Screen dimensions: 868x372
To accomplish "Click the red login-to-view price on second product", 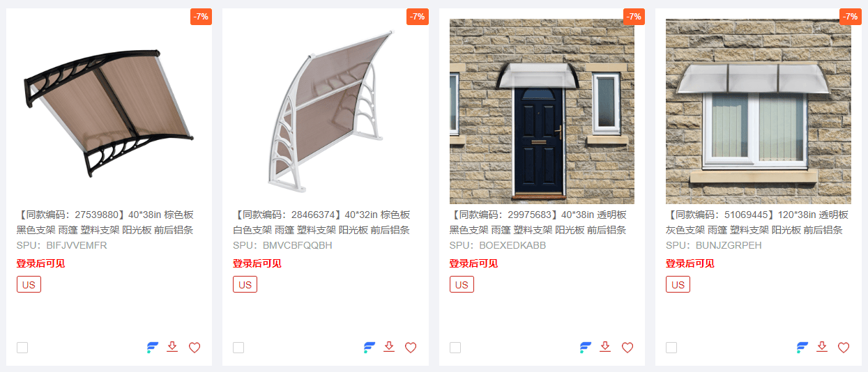I will [x=257, y=263].
